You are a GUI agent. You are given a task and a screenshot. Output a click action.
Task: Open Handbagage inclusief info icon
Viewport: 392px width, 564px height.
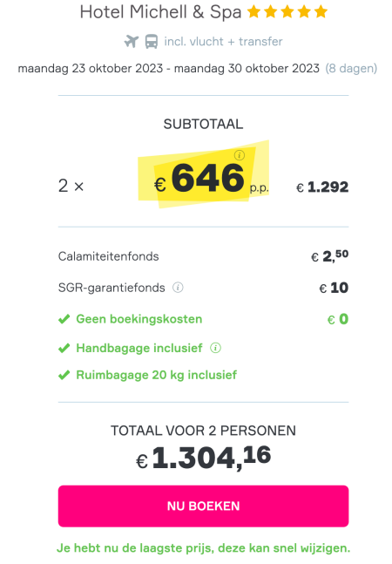pos(215,348)
